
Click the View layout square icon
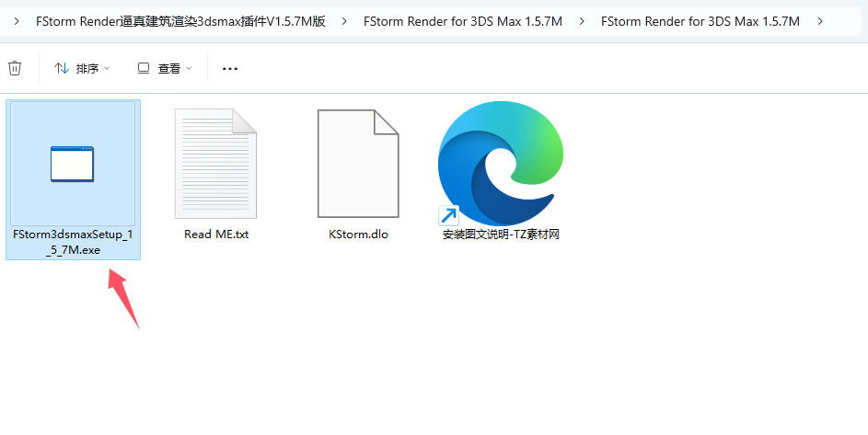click(144, 68)
